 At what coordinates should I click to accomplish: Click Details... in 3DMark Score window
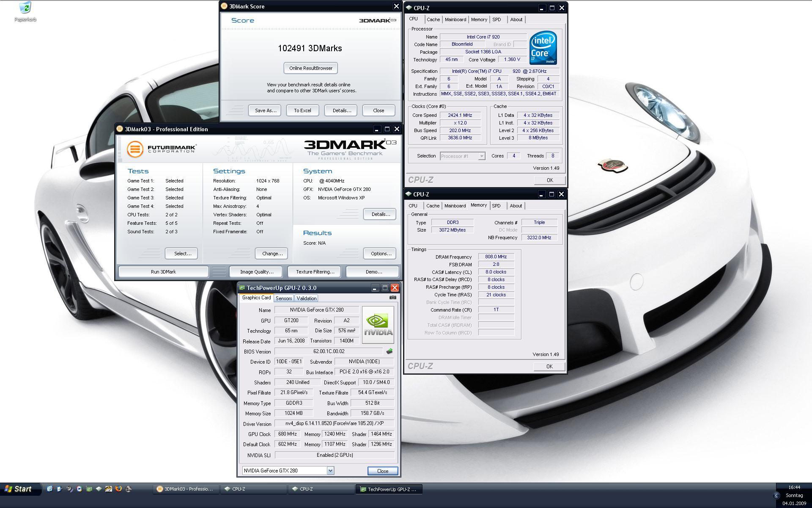[342, 110]
